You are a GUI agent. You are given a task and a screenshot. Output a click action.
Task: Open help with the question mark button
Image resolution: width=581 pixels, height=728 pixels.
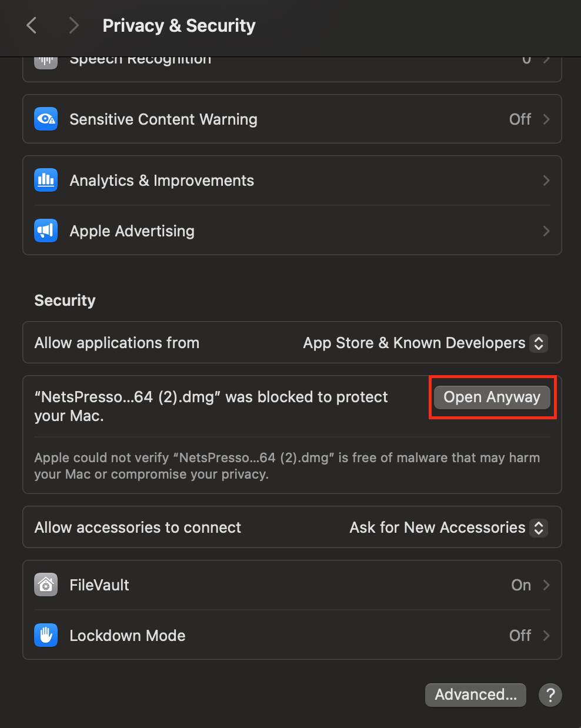[550, 695]
